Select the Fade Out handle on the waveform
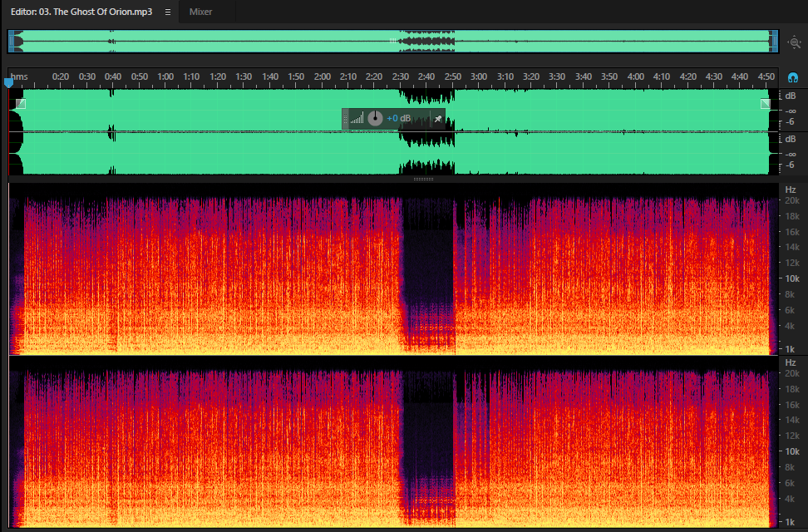The height and width of the screenshot is (532, 808). pos(766,104)
